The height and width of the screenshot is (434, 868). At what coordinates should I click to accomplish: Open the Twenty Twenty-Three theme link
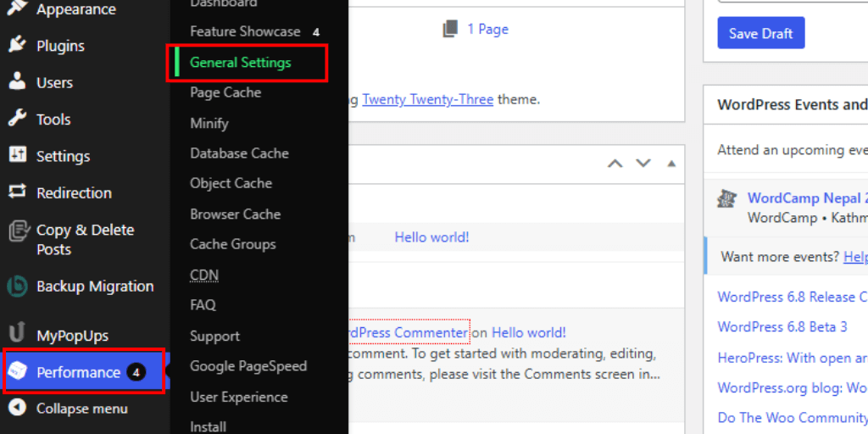[428, 100]
